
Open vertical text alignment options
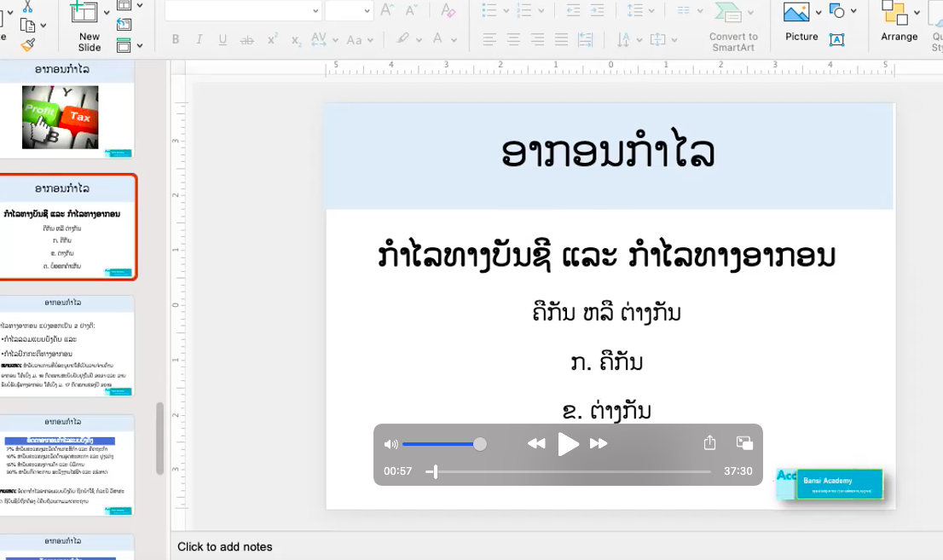click(663, 40)
